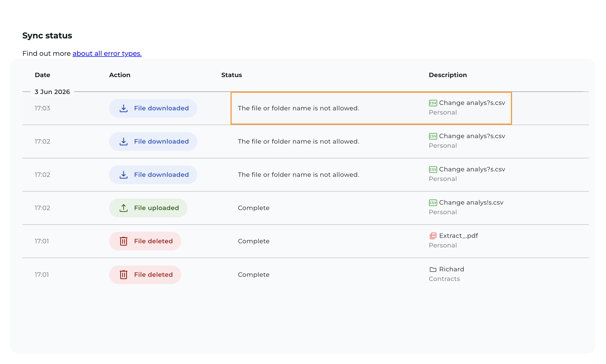The width and height of the screenshot is (606, 364).
Task: Click the 17:03 timestamp
Action: tap(42, 108)
